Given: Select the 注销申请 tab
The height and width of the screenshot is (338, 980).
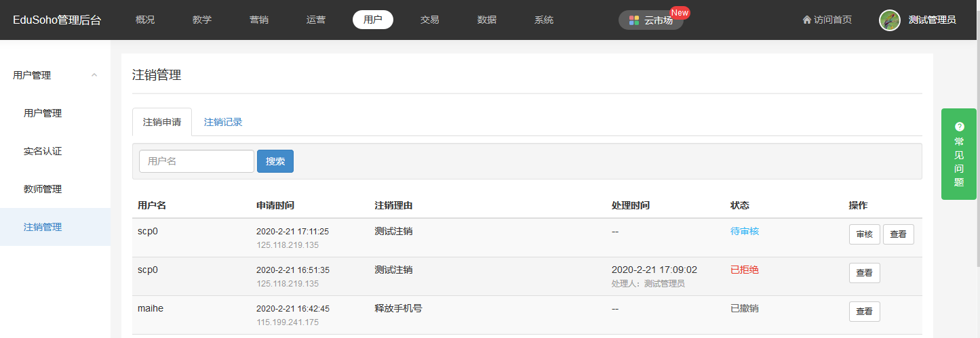Looking at the screenshot, I should tap(162, 122).
